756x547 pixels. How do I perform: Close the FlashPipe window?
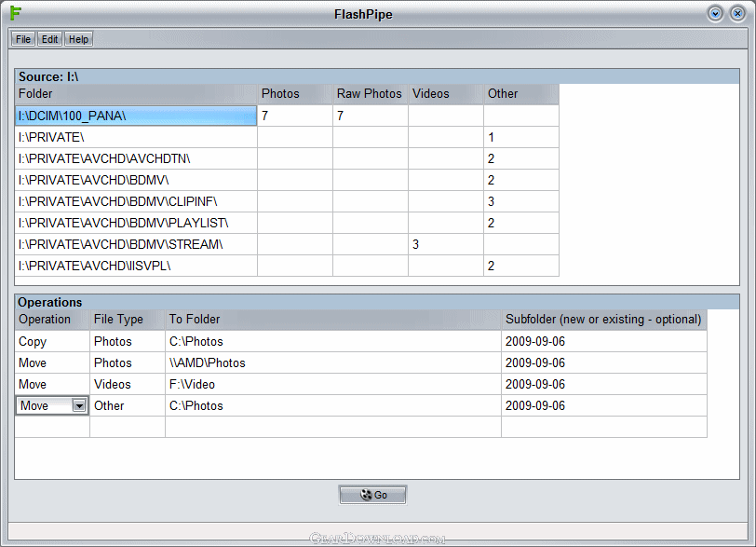[737, 13]
